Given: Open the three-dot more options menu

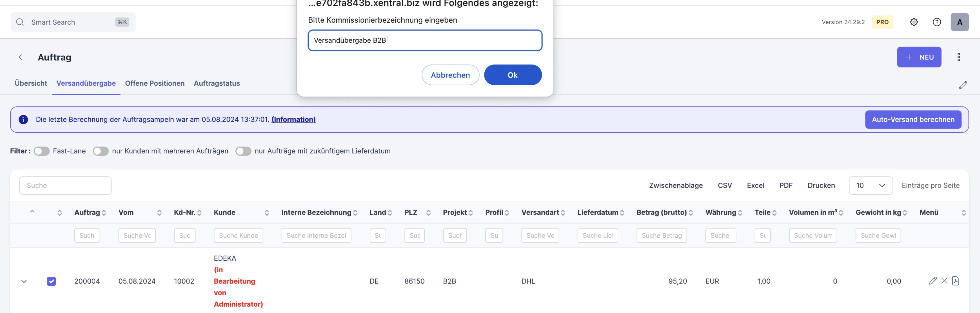Looking at the screenshot, I should 958,57.
